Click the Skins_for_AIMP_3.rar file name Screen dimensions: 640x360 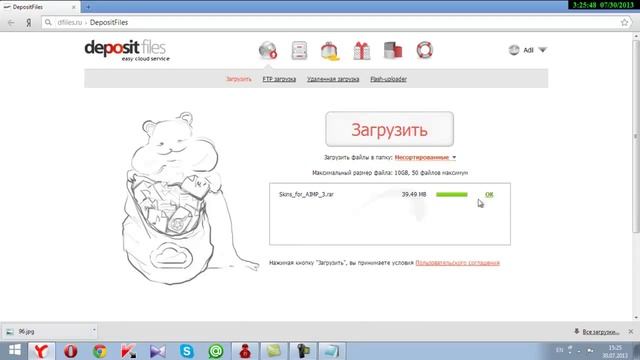pyautogui.click(x=306, y=194)
